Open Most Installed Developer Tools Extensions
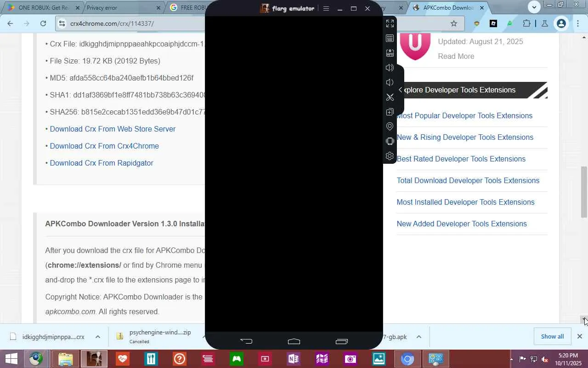 465,202
